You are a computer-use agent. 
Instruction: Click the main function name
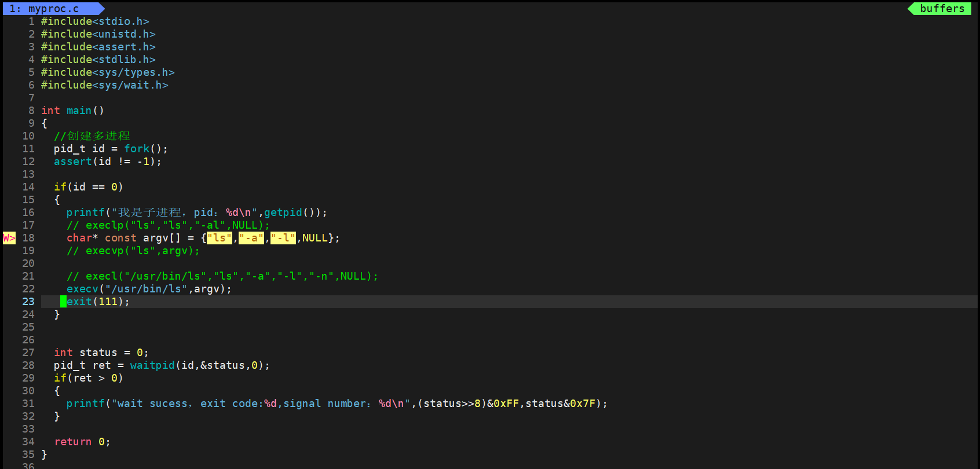[x=79, y=111]
